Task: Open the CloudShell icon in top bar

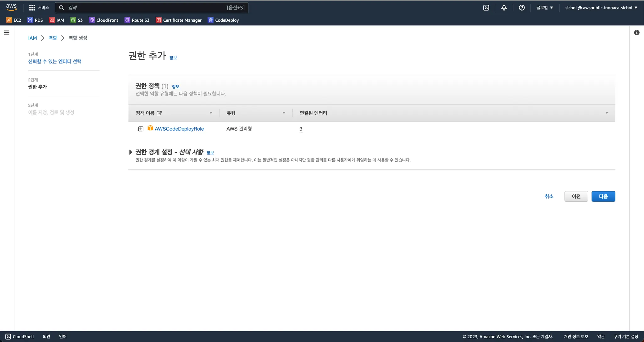Action: 486,8
